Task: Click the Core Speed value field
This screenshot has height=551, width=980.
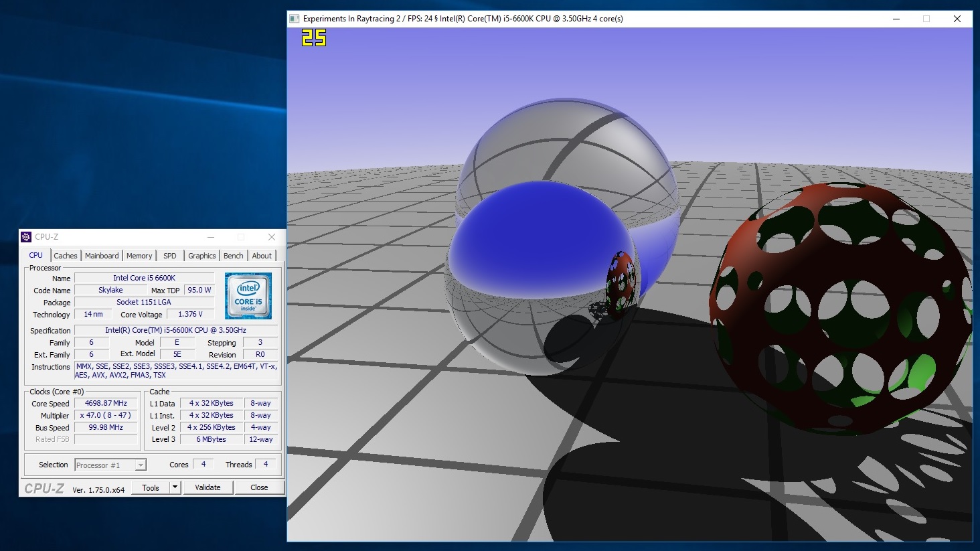Action: [106, 404]
